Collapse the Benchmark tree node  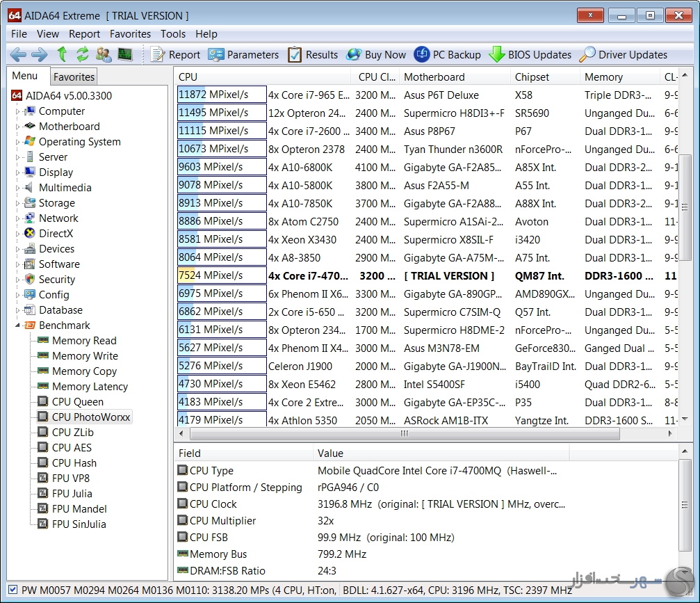17,325
